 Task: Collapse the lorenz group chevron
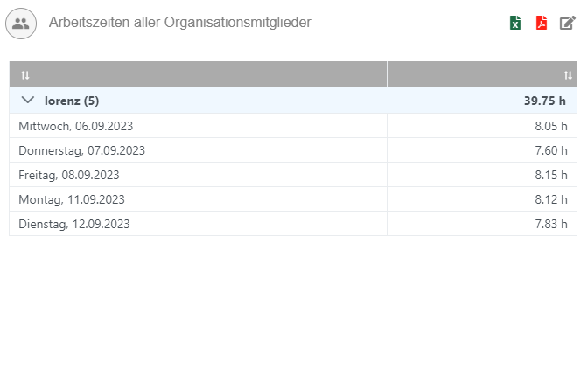pyautogui.click(x=27, y=101)
